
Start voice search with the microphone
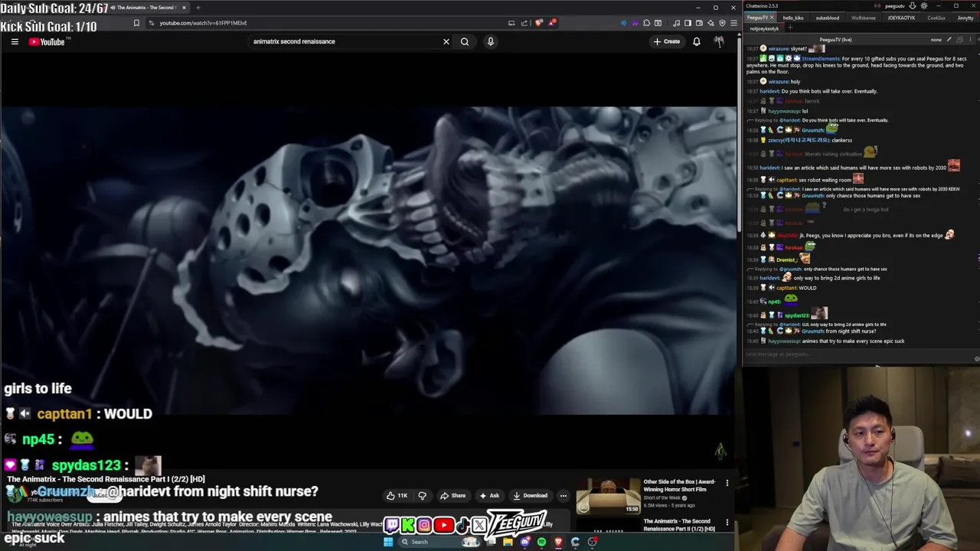[491, 41]
